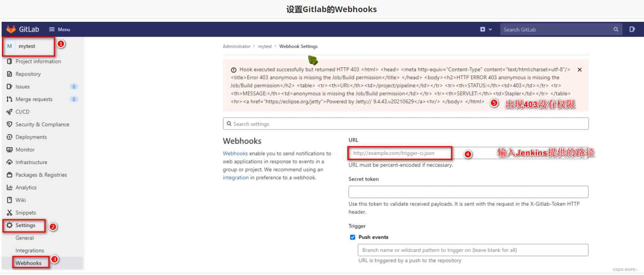Click the Merge requests icon
The image size is (644, 275).
coord(10,99)
